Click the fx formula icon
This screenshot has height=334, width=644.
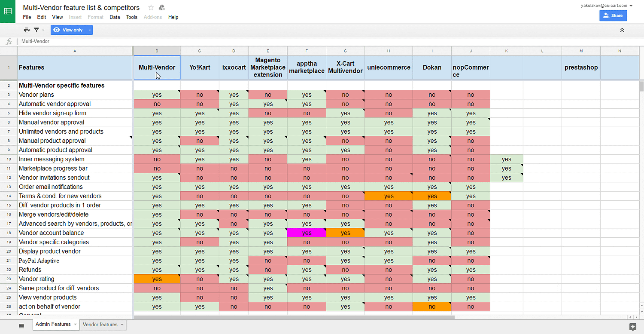(x=9, y=42)
